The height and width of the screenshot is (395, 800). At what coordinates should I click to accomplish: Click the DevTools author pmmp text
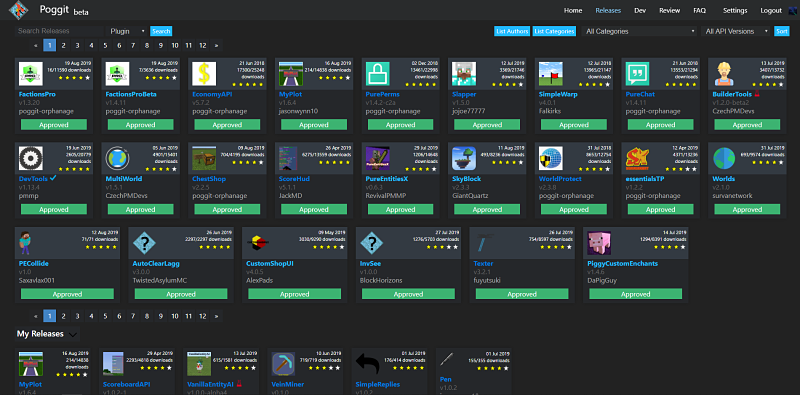[28, 196]
